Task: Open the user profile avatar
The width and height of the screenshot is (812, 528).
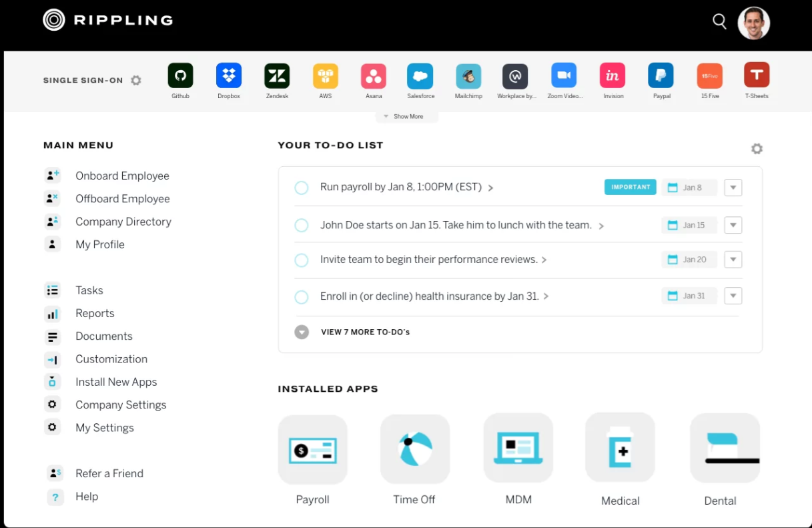Action: [x=754, y=23]
